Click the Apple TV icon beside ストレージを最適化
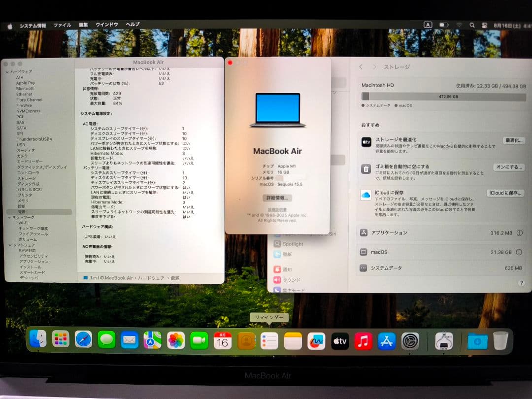Viewport: 532px width, 399px height. click(366, 141)
